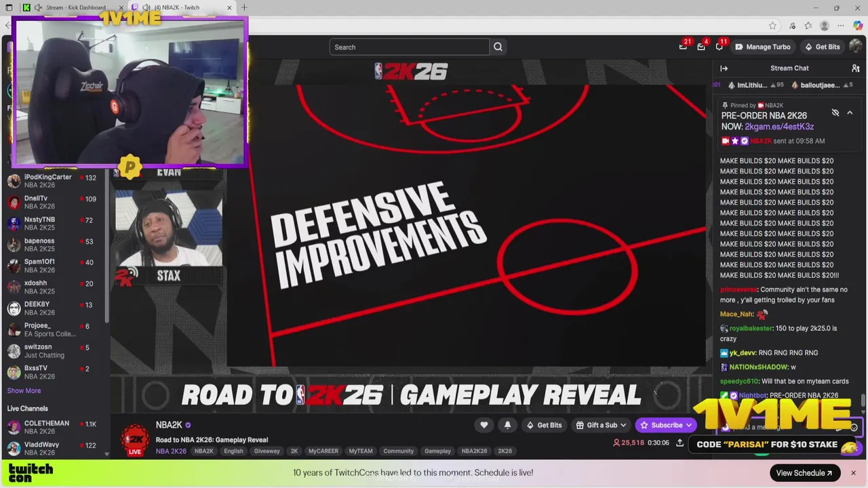Open whispers inbox with 4 badge
This screenshot has height=488, width=868.
(x=702, y=46)
